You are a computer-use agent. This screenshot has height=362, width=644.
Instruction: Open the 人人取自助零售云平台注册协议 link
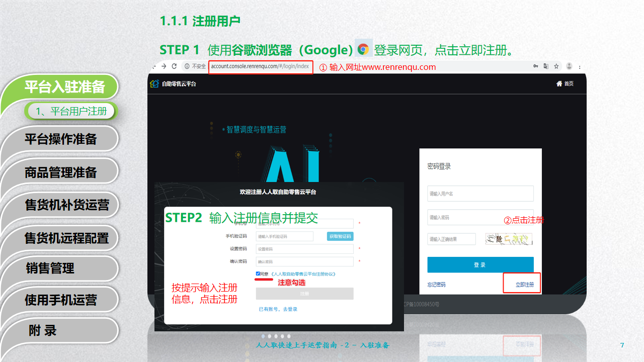[x=303, y=274]
